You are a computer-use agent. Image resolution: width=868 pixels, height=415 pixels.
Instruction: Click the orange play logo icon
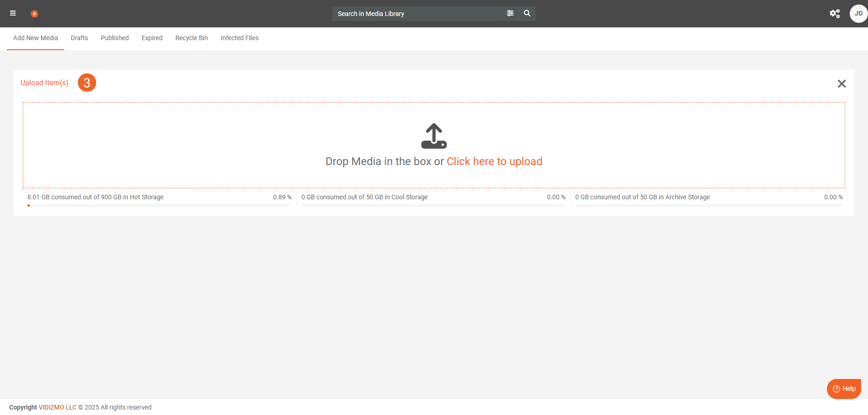34,14
